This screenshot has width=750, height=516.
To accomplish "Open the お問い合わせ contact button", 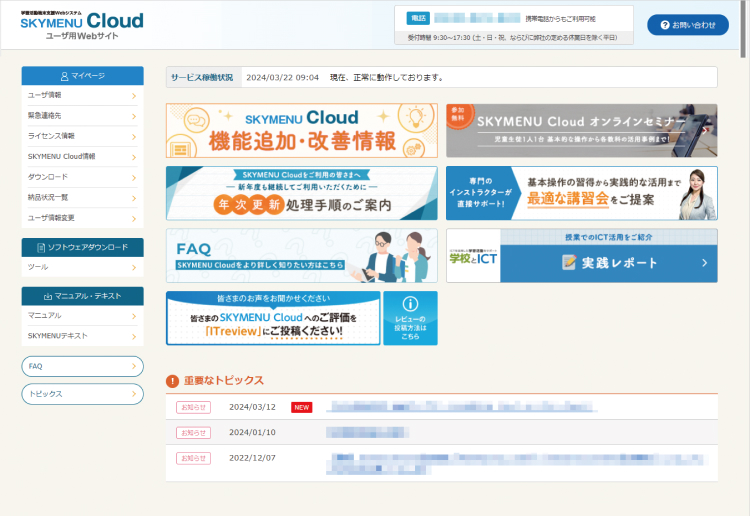I will click(x=688, y=25).
